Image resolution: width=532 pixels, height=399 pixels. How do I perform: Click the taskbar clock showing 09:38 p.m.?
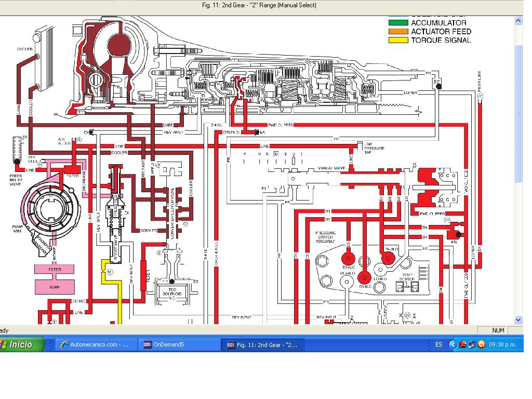pos(502,344)
